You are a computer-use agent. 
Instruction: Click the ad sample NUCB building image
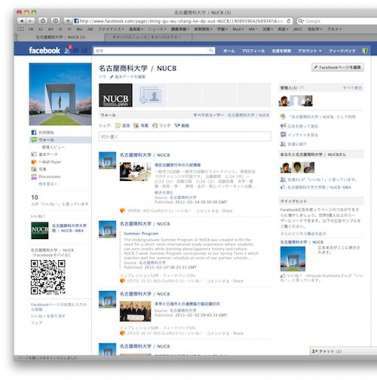pyautogui.click(x=293, y=259)
